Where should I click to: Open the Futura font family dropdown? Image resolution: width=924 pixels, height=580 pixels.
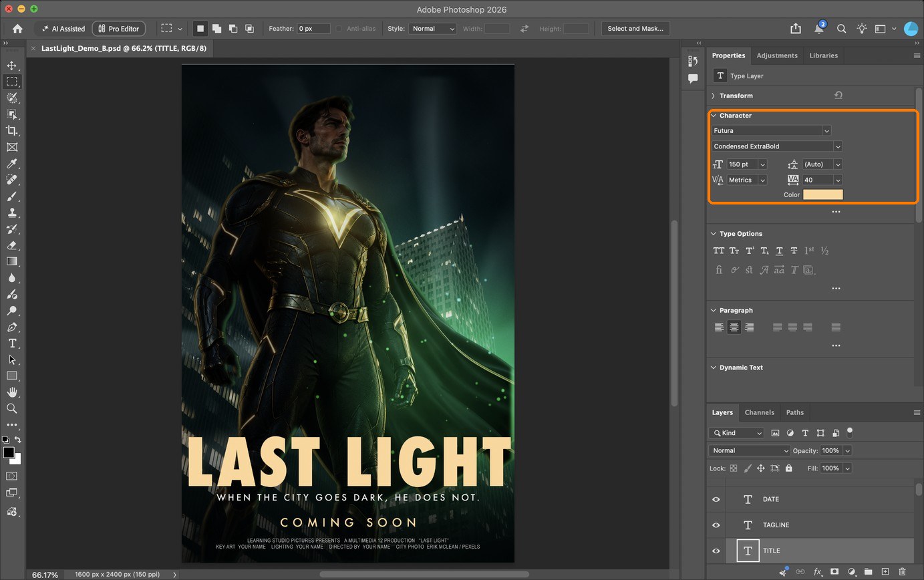[x=826, y=131]
